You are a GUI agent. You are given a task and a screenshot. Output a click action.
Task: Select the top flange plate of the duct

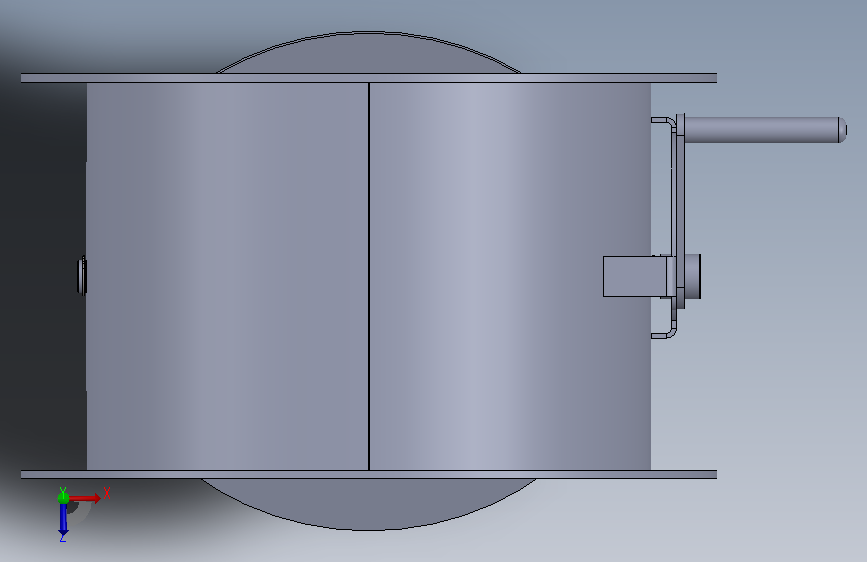click(369, 78)
